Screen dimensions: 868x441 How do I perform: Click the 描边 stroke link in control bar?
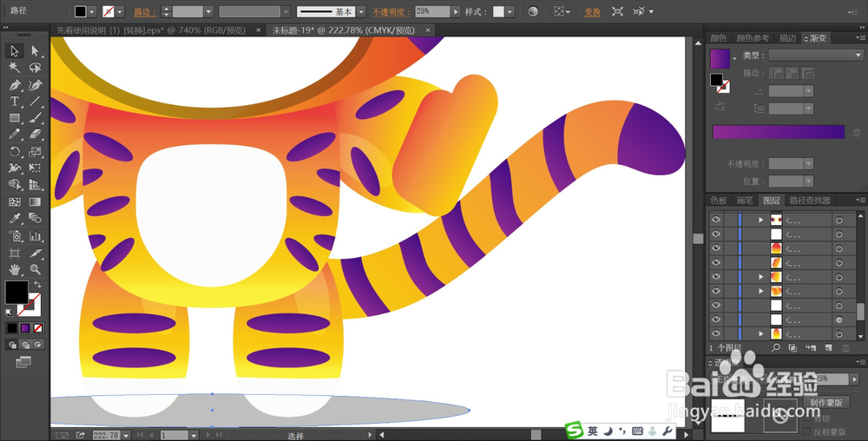click(x=145, y=11)
